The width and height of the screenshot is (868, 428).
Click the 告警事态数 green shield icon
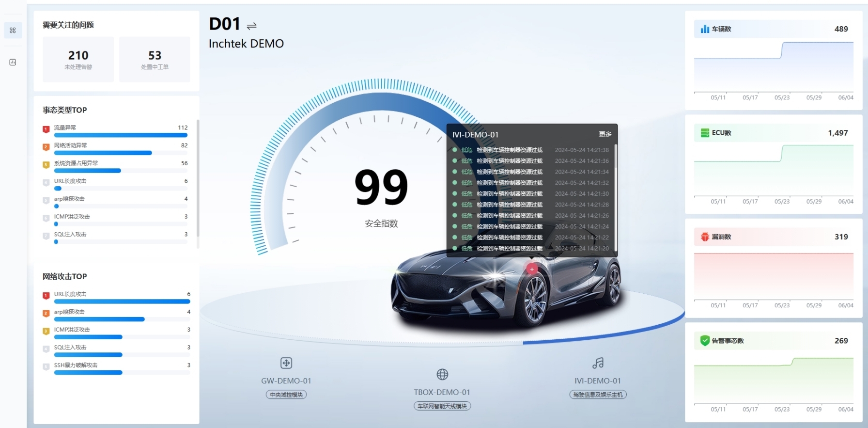[x=705, y=341]
